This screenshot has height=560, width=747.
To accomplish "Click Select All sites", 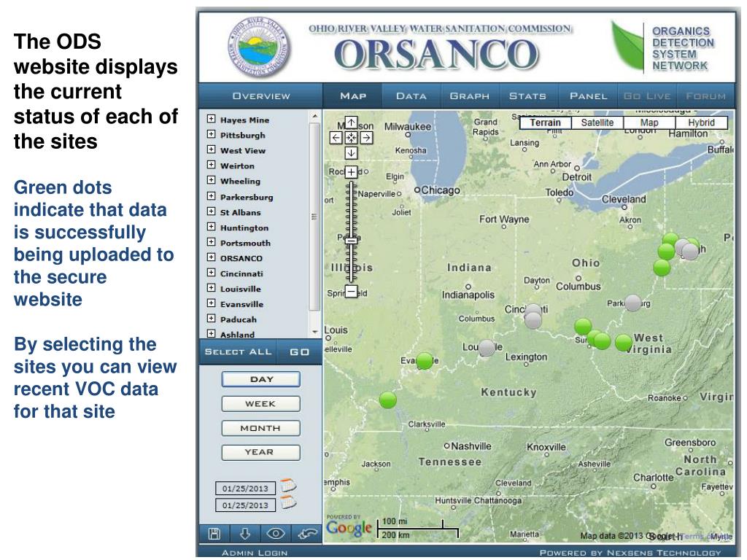I will pyautogui.click(x=238, y=352).
